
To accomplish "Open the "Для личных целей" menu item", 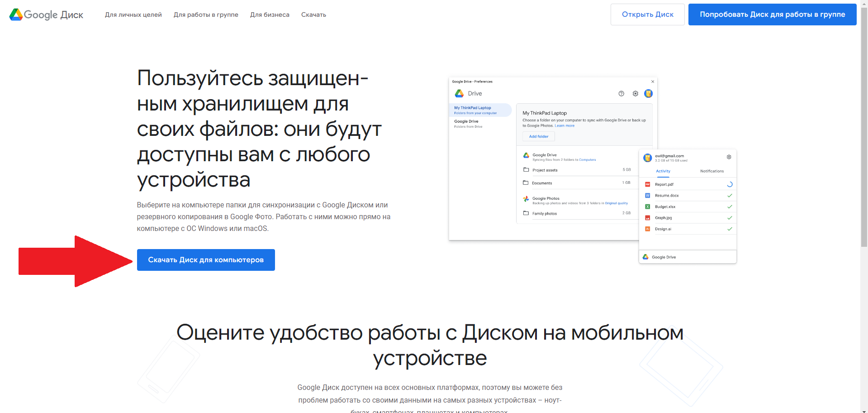I will point(133,14).
